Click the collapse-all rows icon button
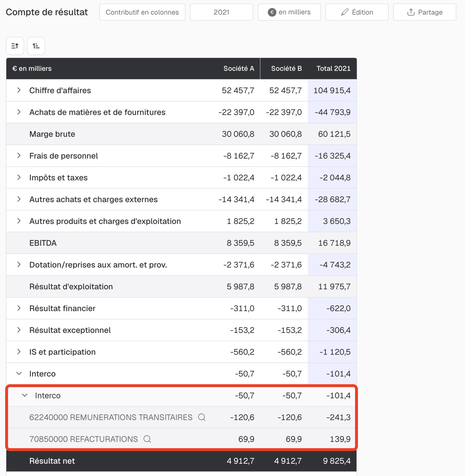 (x=15, y=46)
